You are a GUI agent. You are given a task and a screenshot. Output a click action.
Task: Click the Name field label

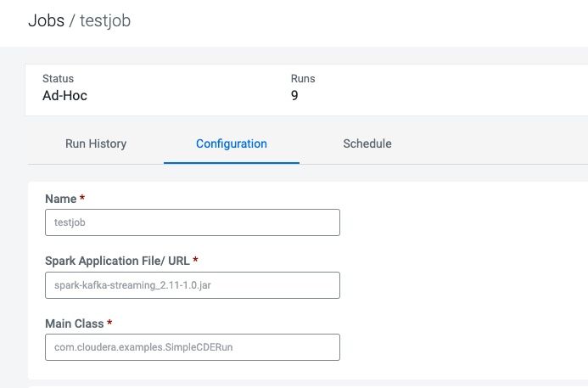coord(60,198)
